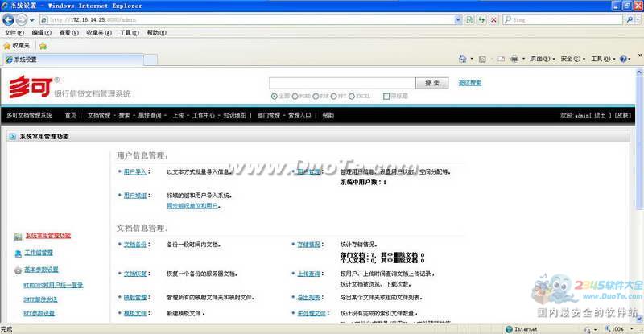Click the browser Forward arrow button
This screenshot has width=644, height=334.
(x=22, y=19)
